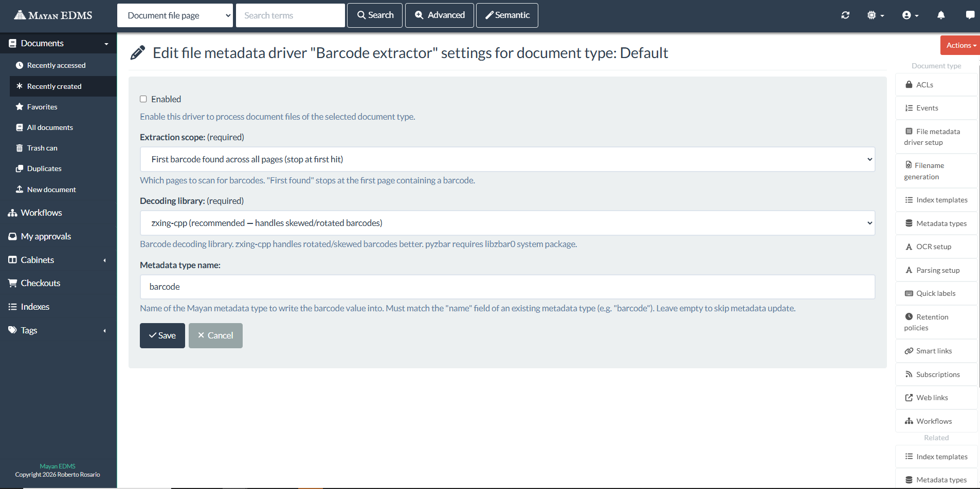The width and height of the screenshot is (980, 489).
Task: Collapse the Documents sidebar section
Action: [58, 44]
